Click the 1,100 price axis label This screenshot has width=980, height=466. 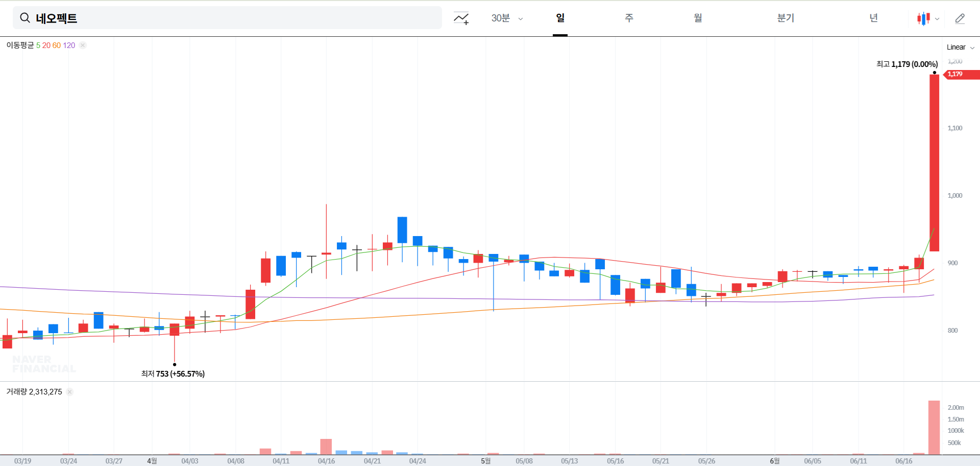click(x=955, y=128)
